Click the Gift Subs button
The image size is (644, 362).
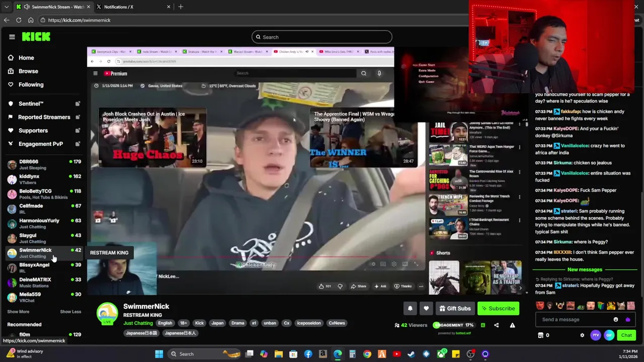455,309
